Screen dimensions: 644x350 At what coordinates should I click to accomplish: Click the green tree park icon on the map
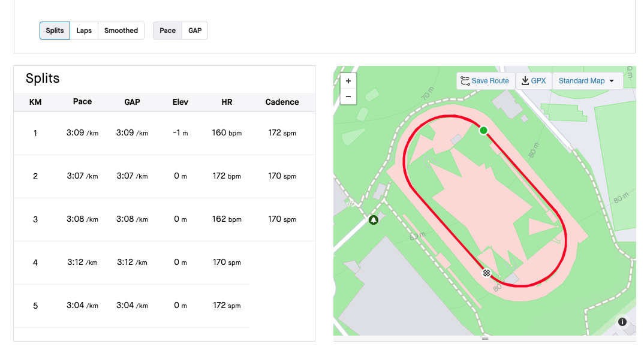tap(374, 220)
